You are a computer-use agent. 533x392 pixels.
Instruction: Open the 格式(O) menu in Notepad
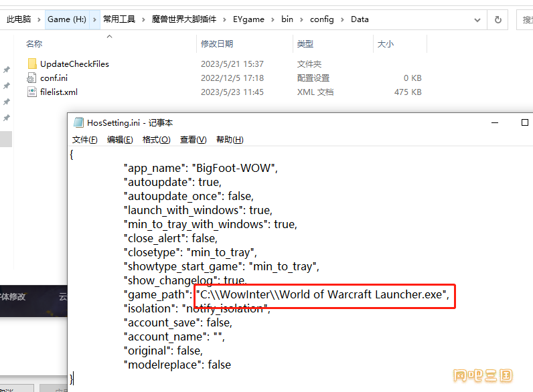pos(157,140)
